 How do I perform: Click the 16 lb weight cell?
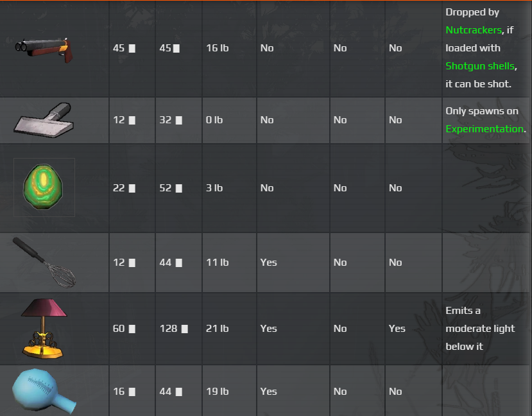pos(218,48)
